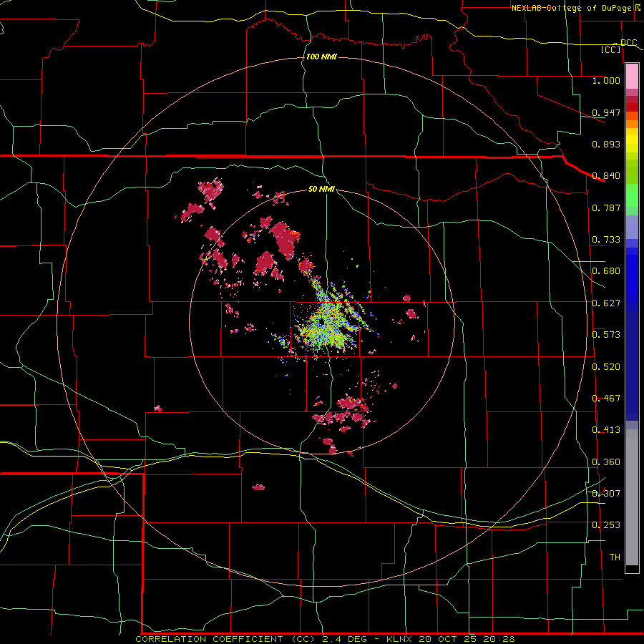The image size is (644, 644).
Task: Click the DCC product label
Action: click(628, 42)
